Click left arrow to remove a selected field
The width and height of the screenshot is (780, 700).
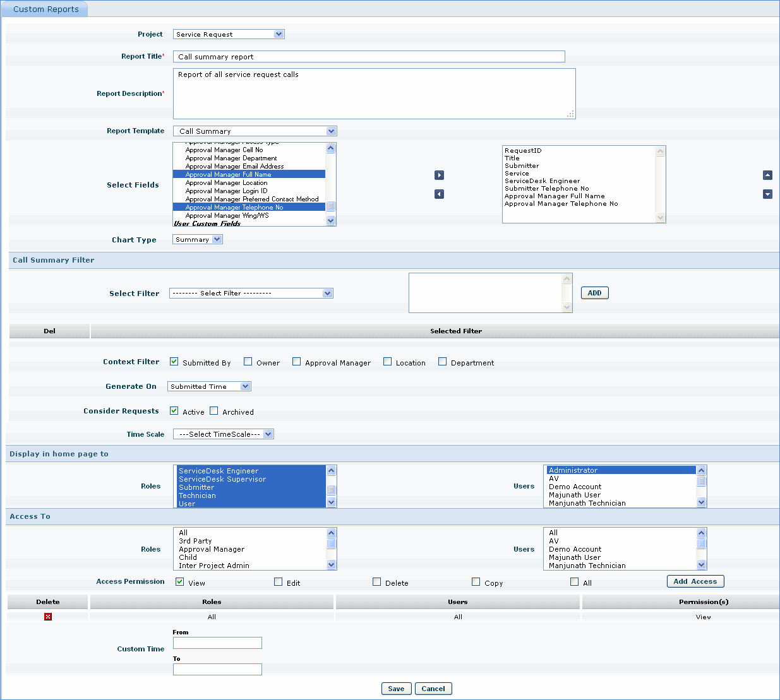439,194
